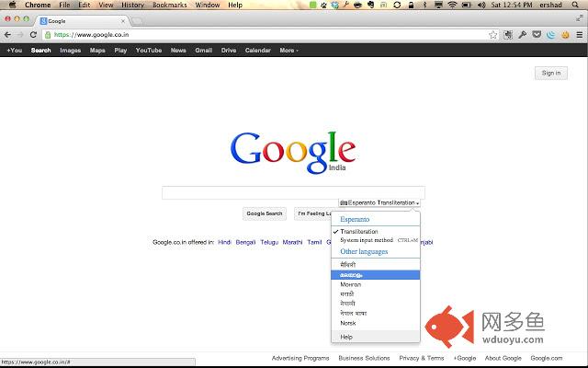
Task: Open the Esperanto Transliteration dropdown
Action: tap(379, 202)
